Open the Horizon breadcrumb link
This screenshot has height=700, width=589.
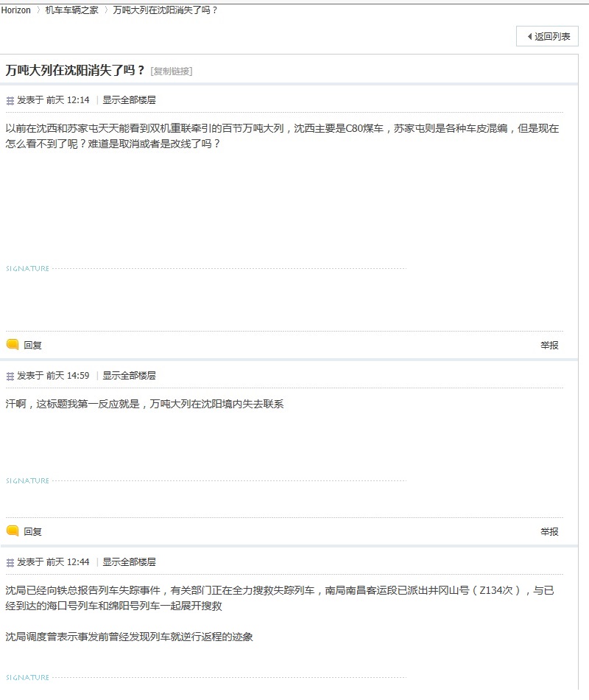pyautogui.click(x=15, y=10)
